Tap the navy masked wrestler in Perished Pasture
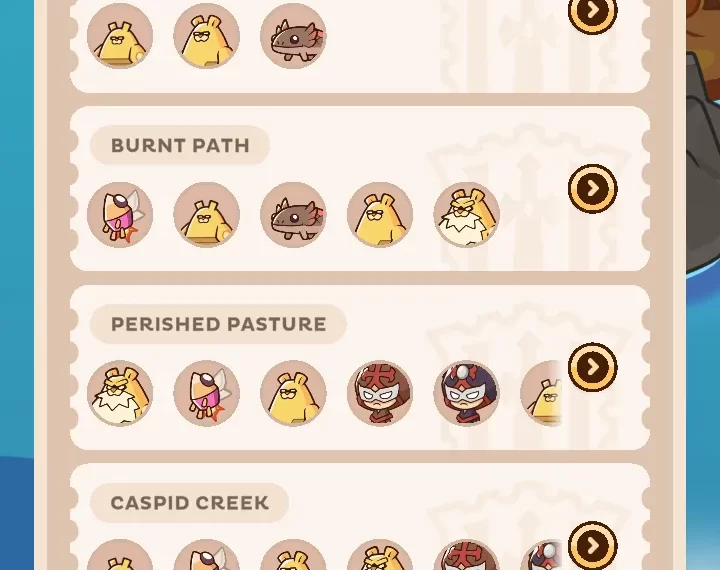720x570 pixels. click(467, 393)
